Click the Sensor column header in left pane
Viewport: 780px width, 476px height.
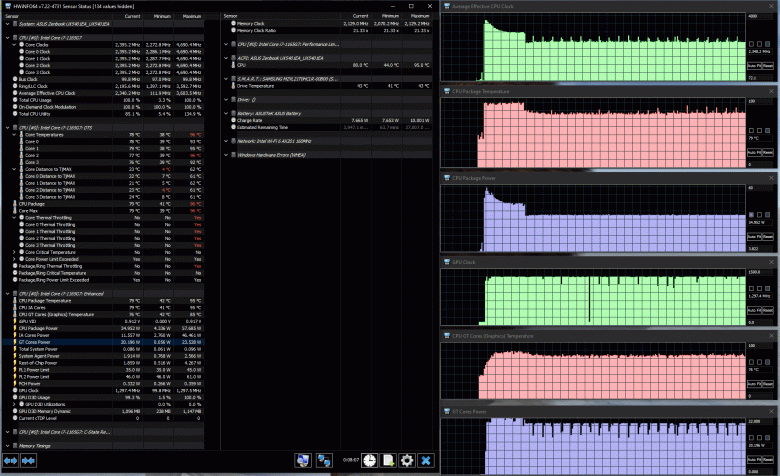coord(12,16)
